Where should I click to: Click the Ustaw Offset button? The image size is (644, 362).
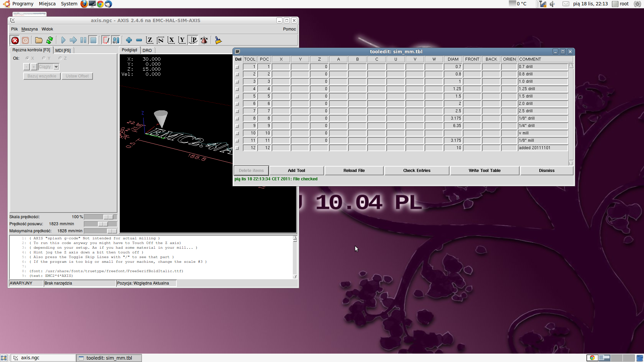77,76
